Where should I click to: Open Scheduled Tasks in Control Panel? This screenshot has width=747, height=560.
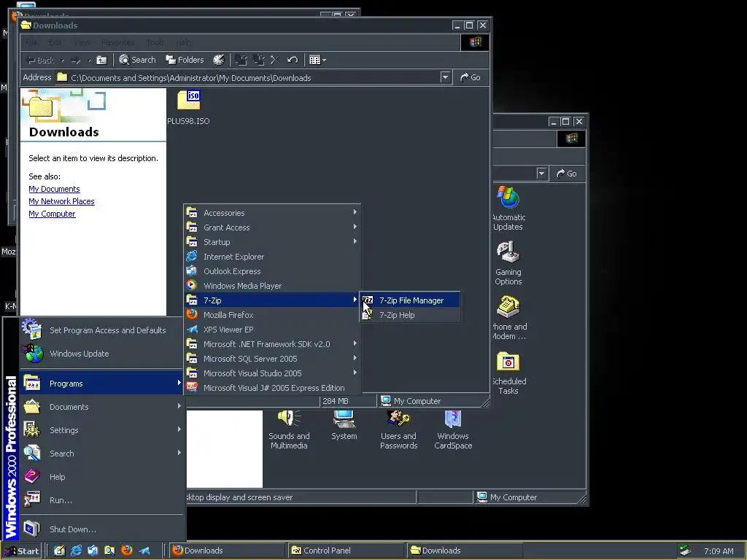pyautogui.click(x=508, y=373)
